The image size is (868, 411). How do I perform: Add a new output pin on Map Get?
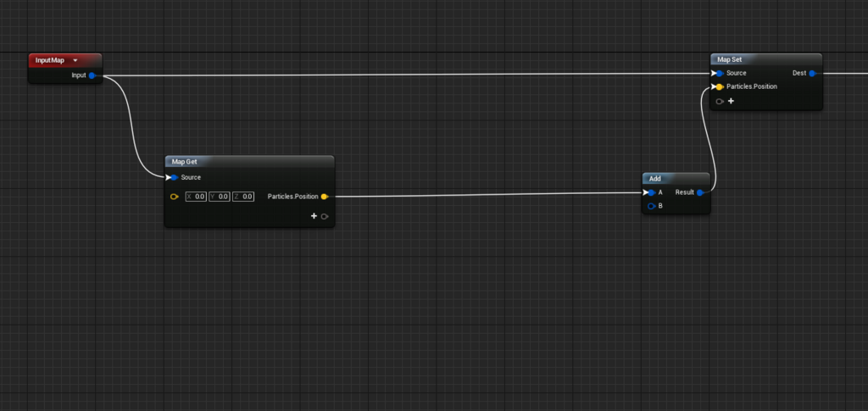(314, 216)
